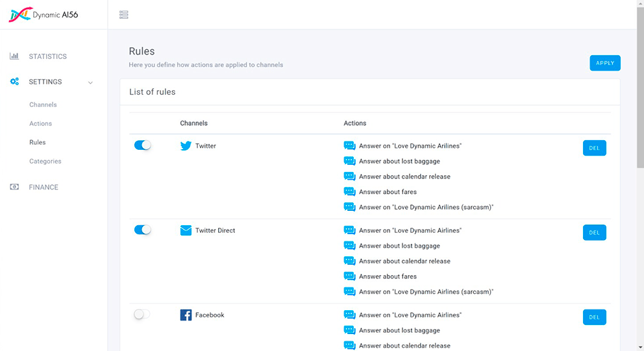Click the Twitter Direct envelope icon
This screenshot has height=351, width=644.
[186, 230]
